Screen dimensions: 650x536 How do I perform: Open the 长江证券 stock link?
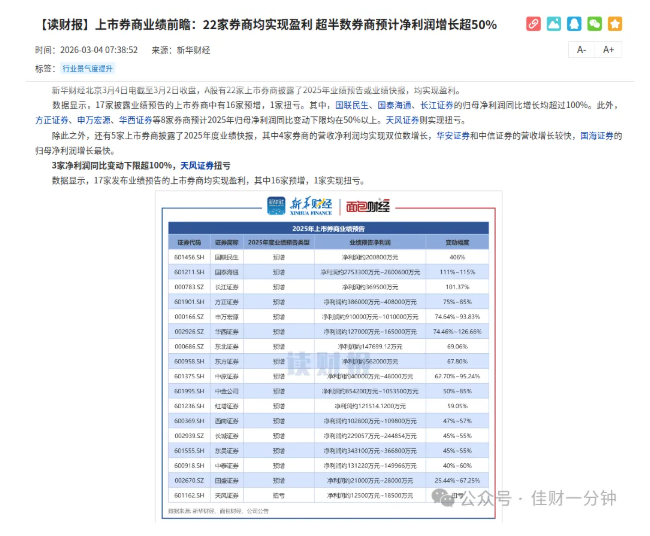tap(437, 105)
